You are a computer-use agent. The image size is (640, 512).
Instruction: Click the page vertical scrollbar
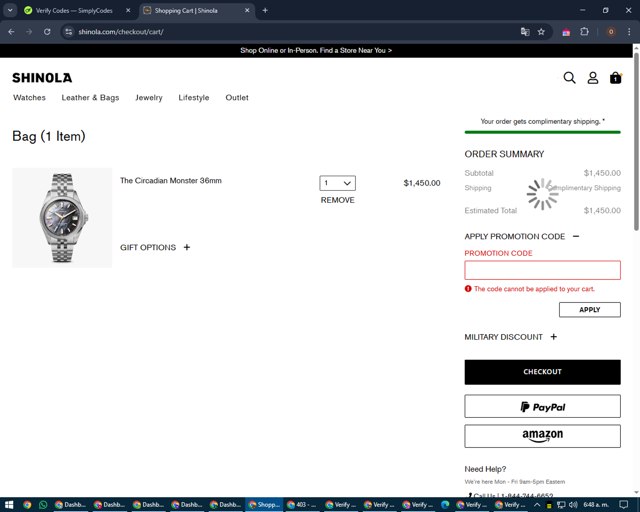coord(636,142)
